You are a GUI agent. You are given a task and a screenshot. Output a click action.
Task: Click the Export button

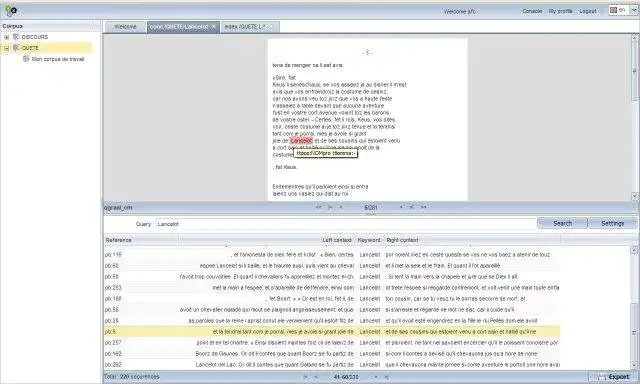[614, 377]
